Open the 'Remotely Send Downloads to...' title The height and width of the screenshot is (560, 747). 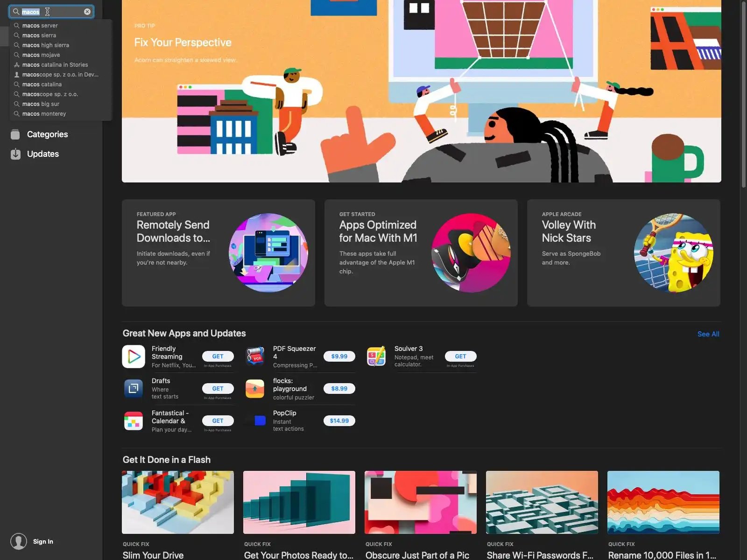point(173,231)
